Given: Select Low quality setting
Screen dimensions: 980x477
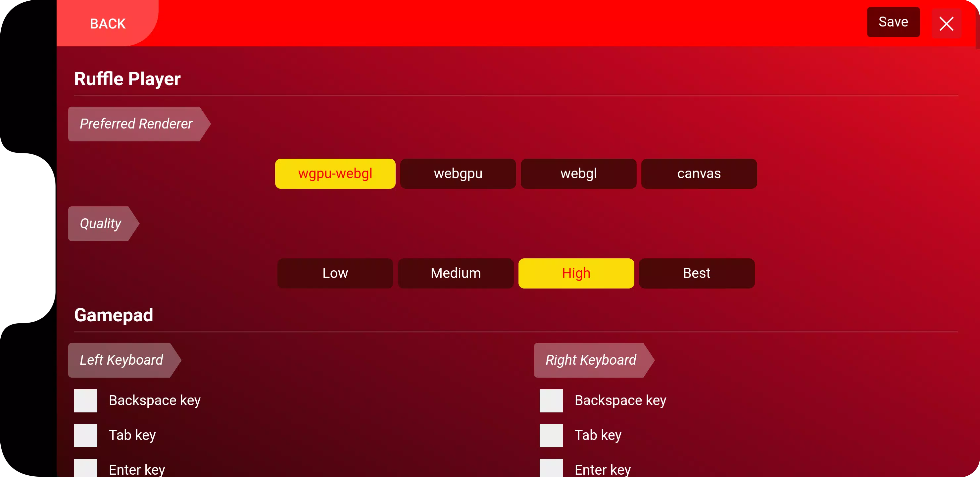Looking at the screenshot, I should (x=335, y=273).
